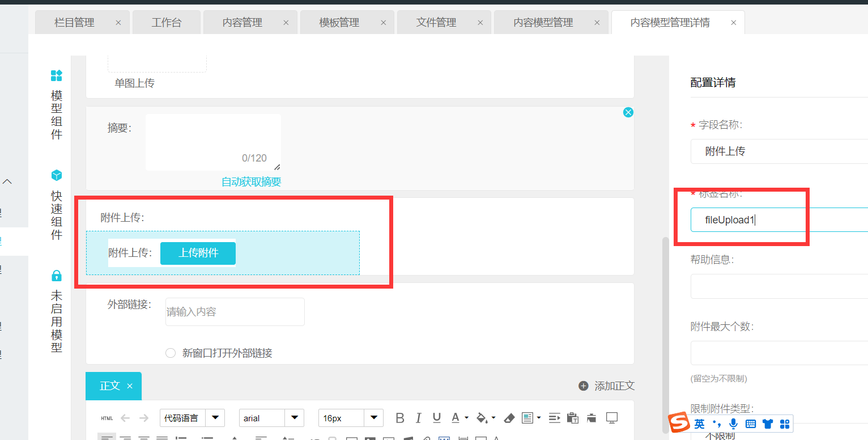Expand the font color picker arrow

[466, 418]
